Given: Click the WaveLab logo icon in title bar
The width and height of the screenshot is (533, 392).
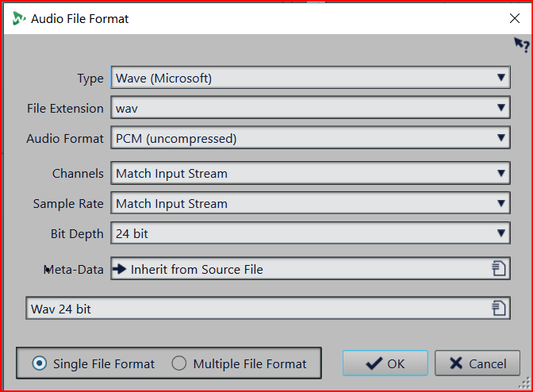Looking at the screenshot, I should point(19,18).
